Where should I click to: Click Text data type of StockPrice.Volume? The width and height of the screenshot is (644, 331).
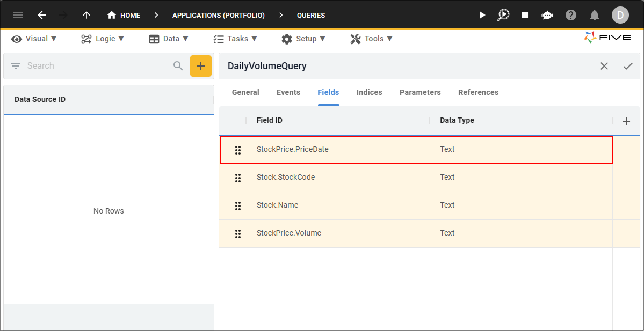pos(447,233)
